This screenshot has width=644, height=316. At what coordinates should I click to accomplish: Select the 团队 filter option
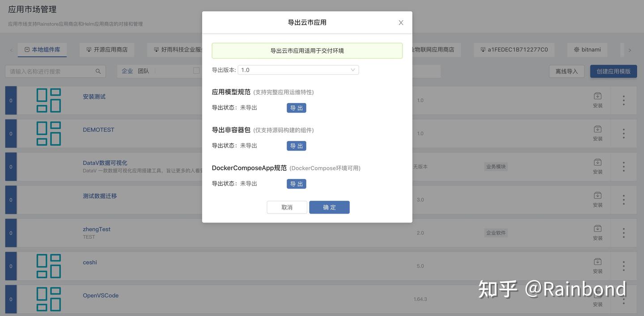pos(144,71)
